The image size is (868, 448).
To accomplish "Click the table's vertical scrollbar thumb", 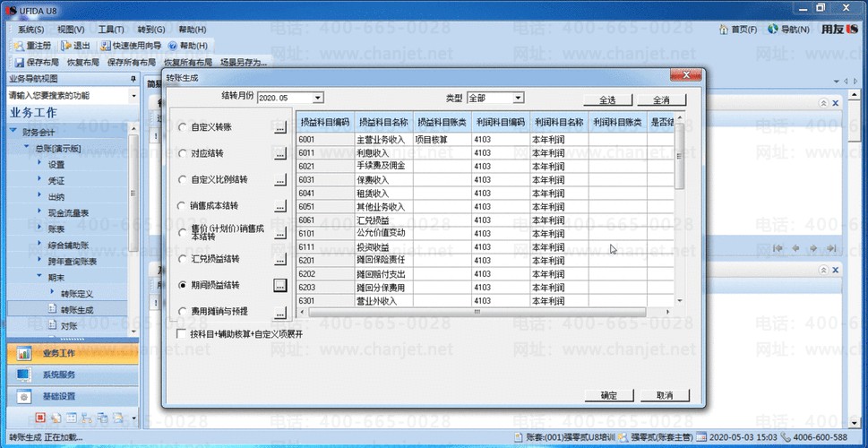I will (x=680, y=156).
